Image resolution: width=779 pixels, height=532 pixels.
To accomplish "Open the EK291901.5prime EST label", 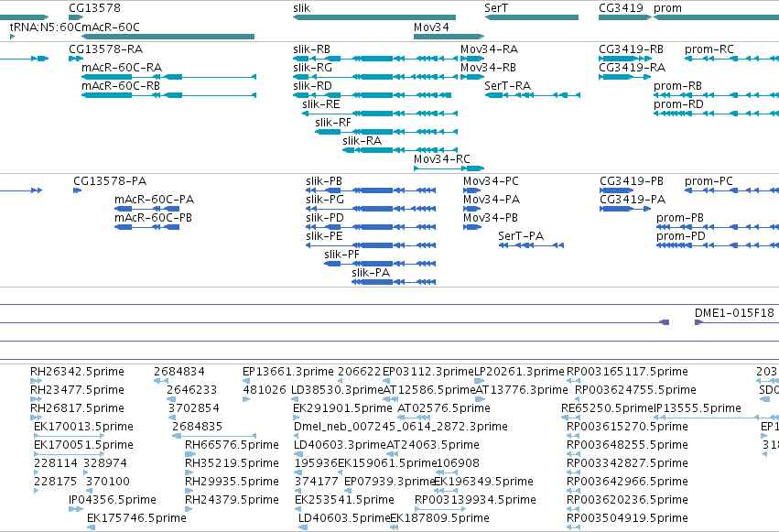I will [x=342, y=408].
